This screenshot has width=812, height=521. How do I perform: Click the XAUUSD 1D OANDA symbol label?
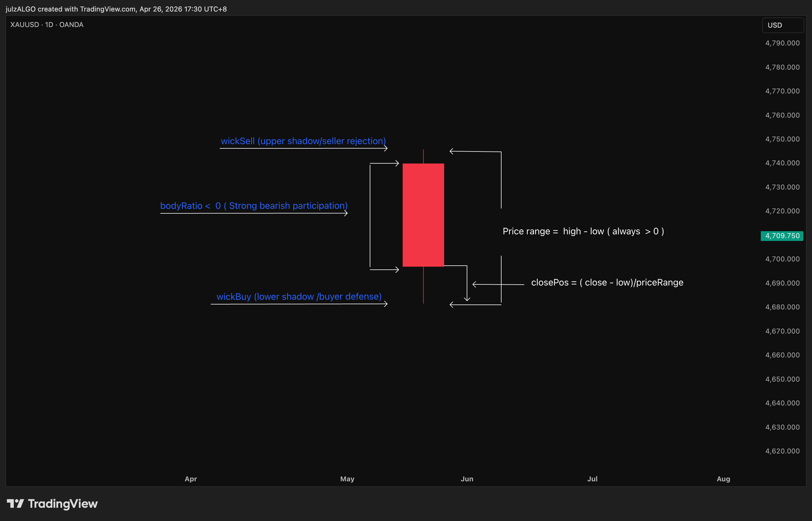[x=47, y=25]
